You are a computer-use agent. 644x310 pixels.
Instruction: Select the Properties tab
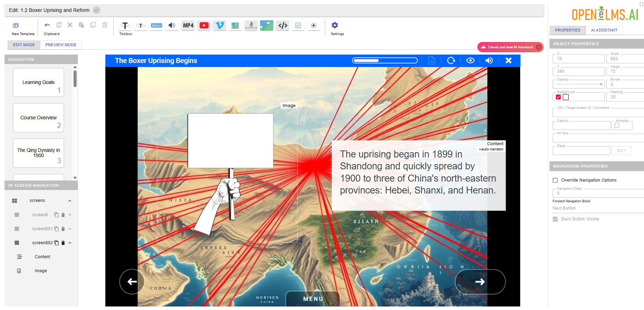(x=568, y=30)
